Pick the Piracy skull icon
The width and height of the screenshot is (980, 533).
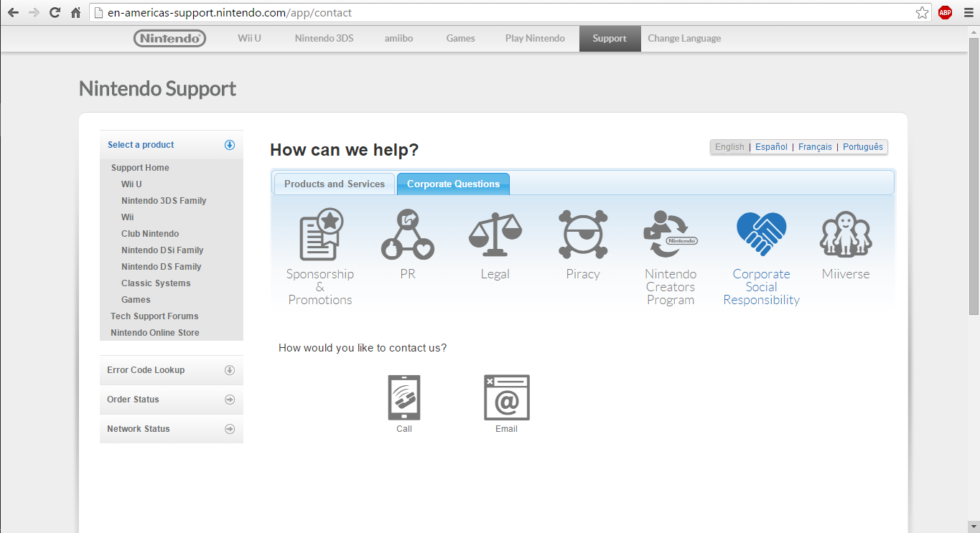click(583, 235)
